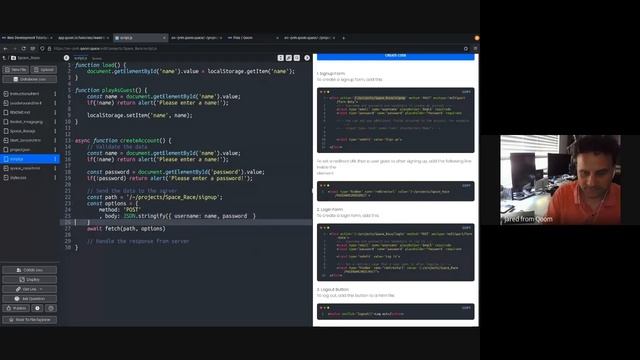640x360 pixels.
Task: Click the browser back arrow
Action: coord(5,49)
